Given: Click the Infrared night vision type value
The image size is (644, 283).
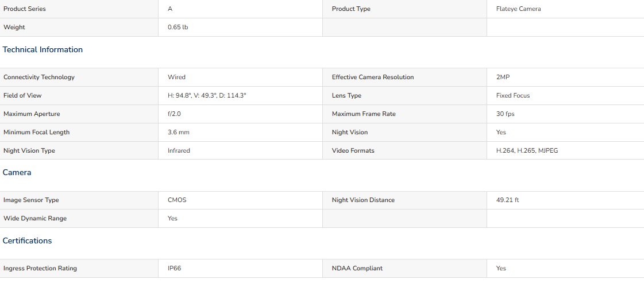Looking at the screenshot, I should (179, 150).
